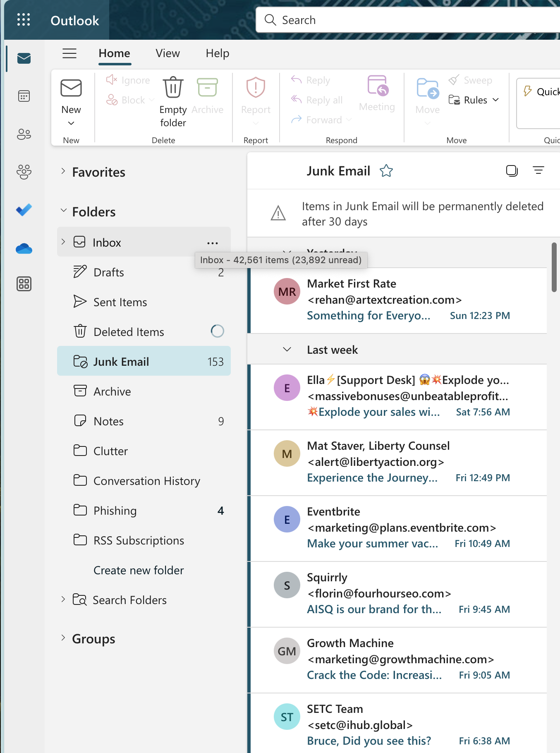Image resolution: width=560 pixels, height=753 pixels.
Task: Toggle the hamburger navigation pane button
Action: 69,53
